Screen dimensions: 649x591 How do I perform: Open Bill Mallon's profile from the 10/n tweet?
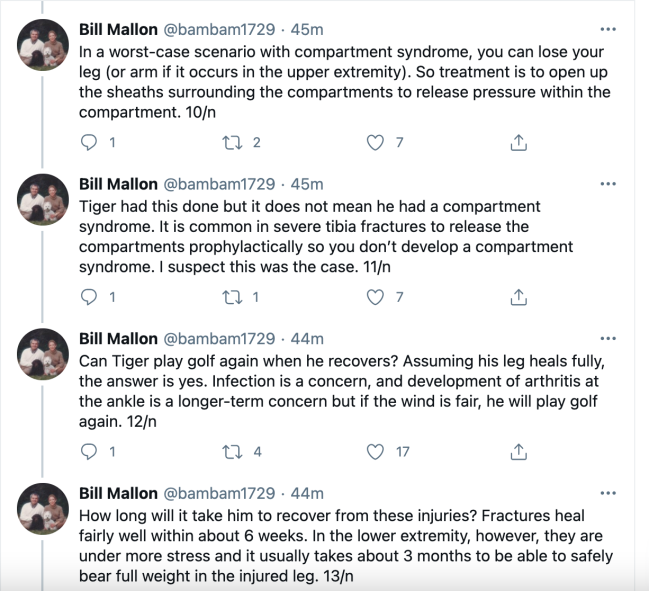(x=118, y=30)
